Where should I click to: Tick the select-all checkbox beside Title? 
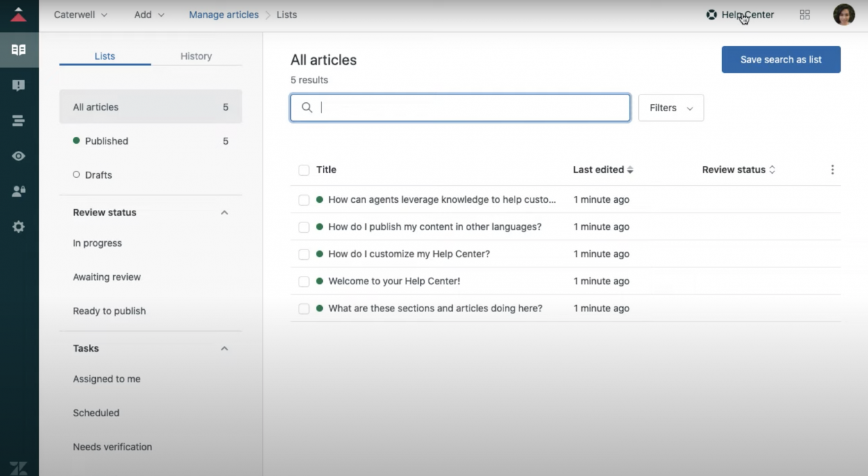coord(303,170)
